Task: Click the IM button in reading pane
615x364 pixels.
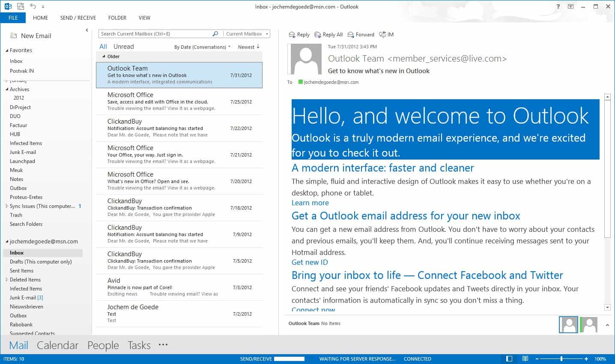Action: pos(386,35)
